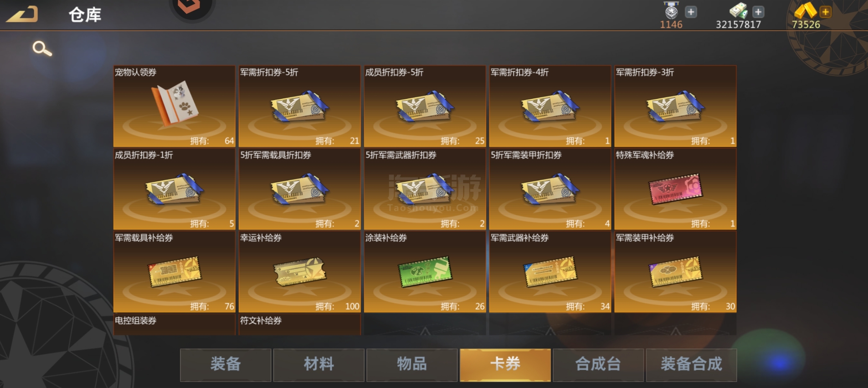Switch to the 装备 tab
Screen dimensions: 868x388
click(x=225, y=365)
